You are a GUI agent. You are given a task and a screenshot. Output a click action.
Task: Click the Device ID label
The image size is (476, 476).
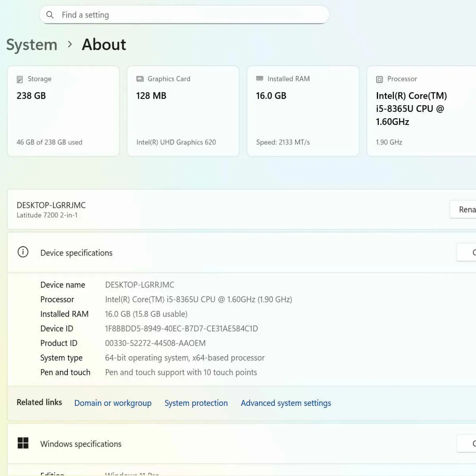57,328
